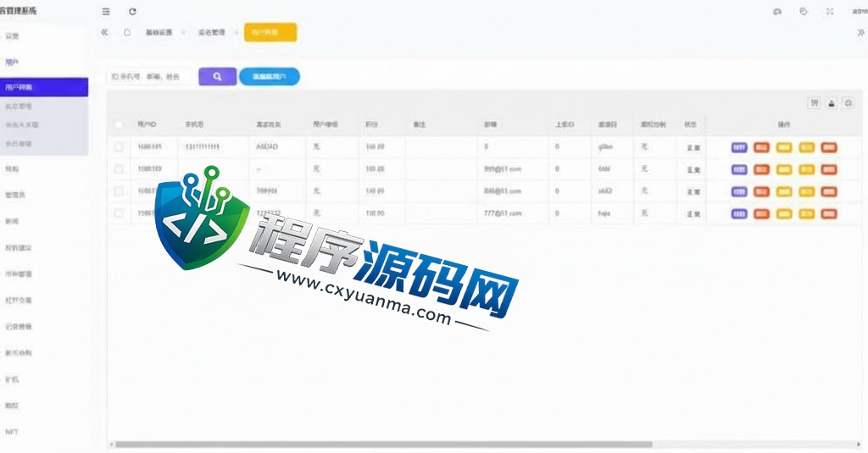Click the refresh icon in top bar
The image size is (868, 453).
pyautogui.click(x=132, y=11)
